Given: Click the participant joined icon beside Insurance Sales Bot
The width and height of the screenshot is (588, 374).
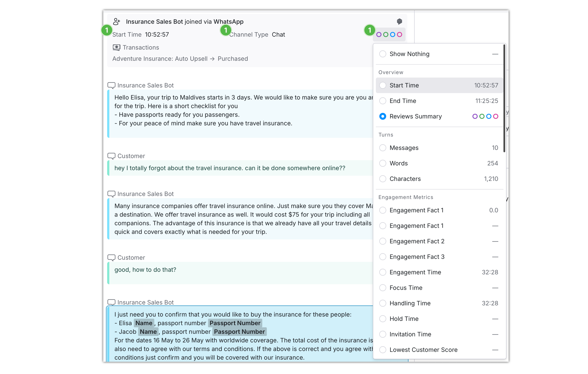Looking at the screenshot, I should pos(116,22).
